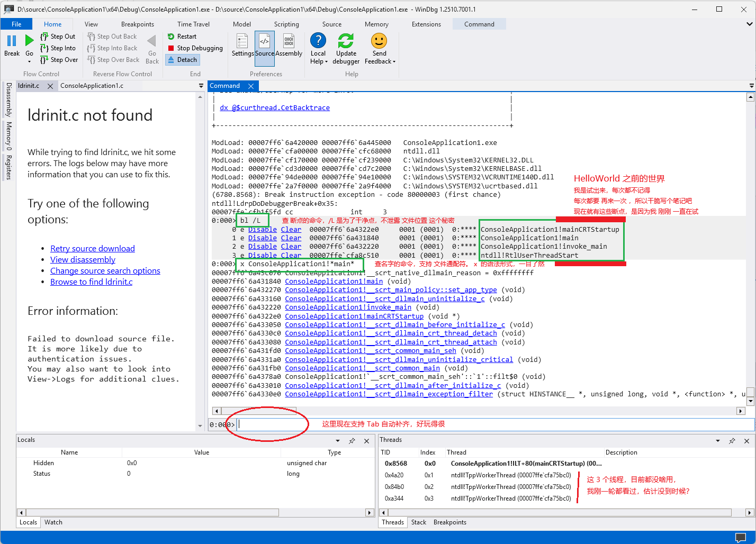Image resolution: width=756 pixels, height=544 pixels.
Task: Select Assembly preference mode
Action: pos(289,46)
